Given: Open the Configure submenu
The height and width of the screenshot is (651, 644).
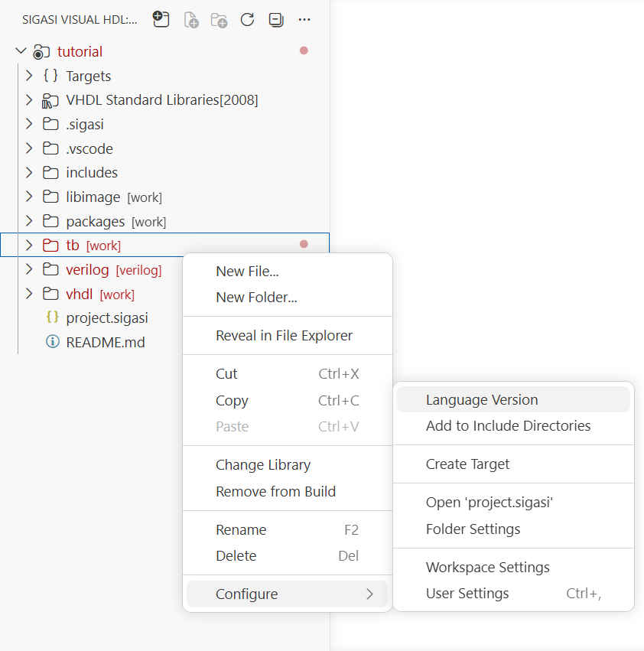Looking at the screenshot, I should click(x=288, y=594).
